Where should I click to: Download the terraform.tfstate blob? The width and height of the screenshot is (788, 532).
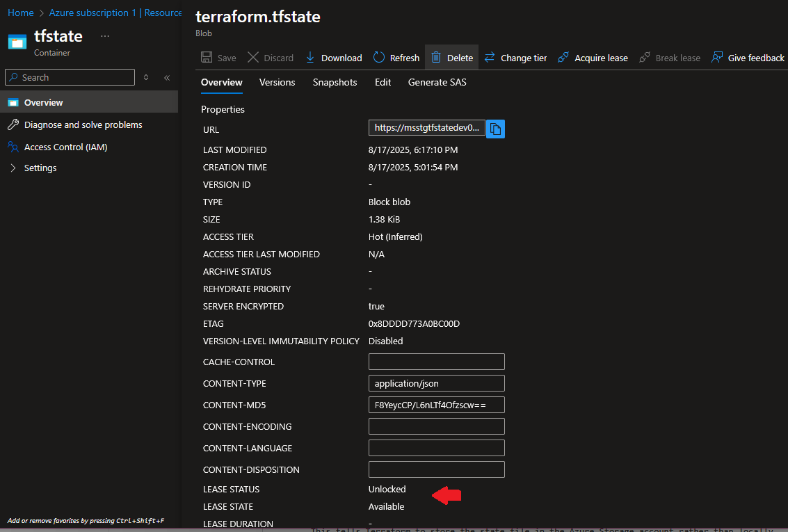tap(334, 58)
